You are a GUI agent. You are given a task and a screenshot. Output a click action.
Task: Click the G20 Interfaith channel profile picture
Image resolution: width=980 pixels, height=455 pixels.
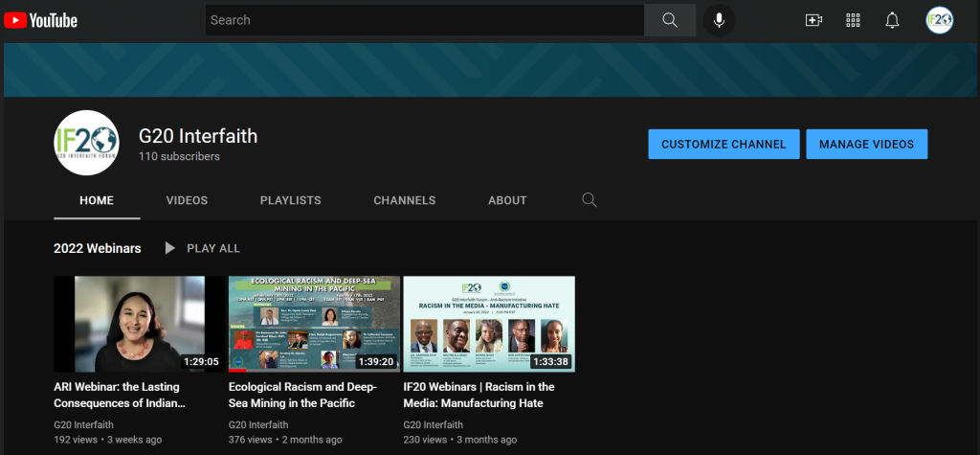point(86,143)
